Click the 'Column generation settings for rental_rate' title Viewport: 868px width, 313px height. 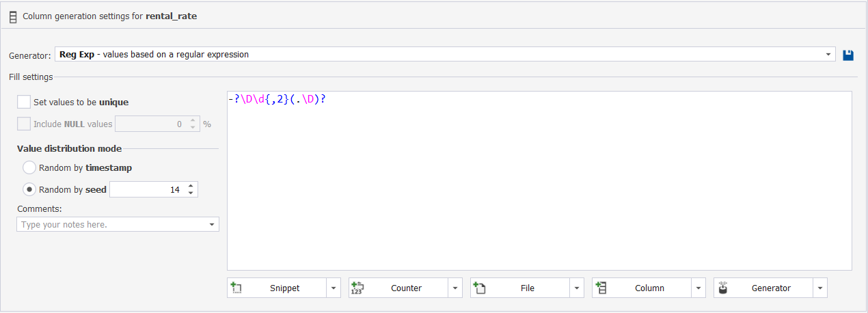pos(109,16)
